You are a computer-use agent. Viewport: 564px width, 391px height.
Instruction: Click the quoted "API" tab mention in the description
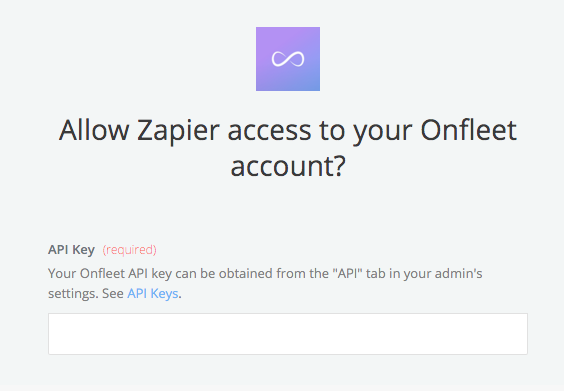pyautogui.click(x=347, y=273)
